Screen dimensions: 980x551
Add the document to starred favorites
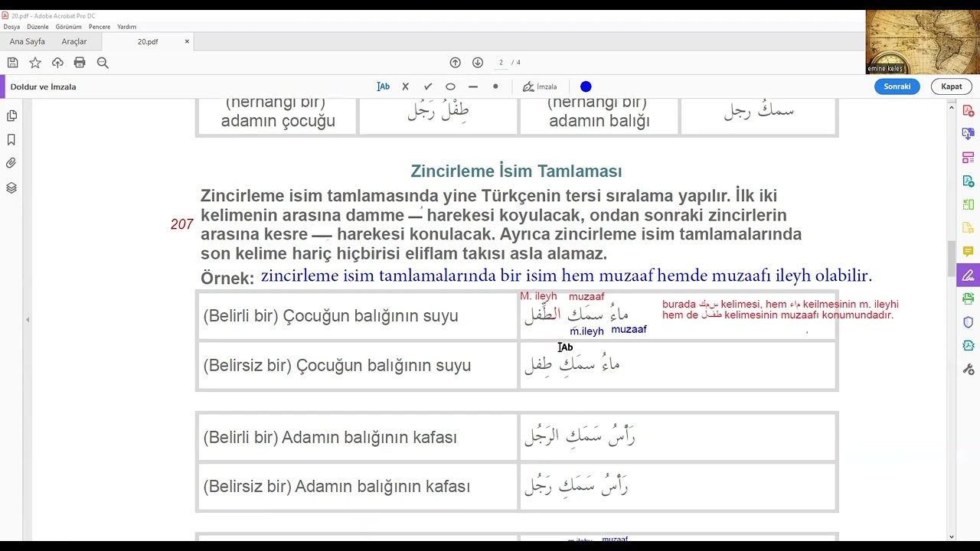coord(35,63)
